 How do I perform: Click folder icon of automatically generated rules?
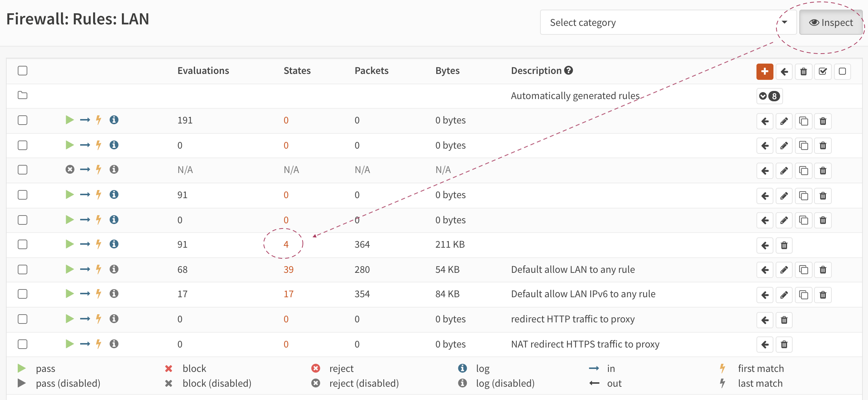pos(23,95)
